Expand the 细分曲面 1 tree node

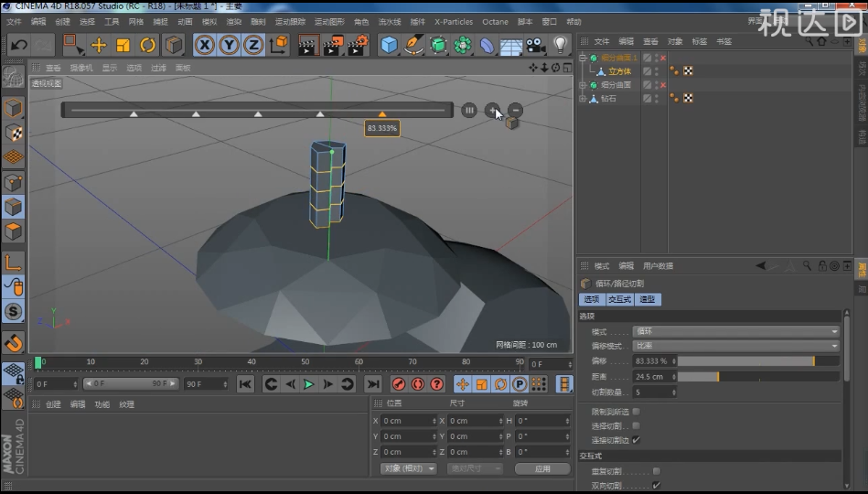[x=583, y=58]
